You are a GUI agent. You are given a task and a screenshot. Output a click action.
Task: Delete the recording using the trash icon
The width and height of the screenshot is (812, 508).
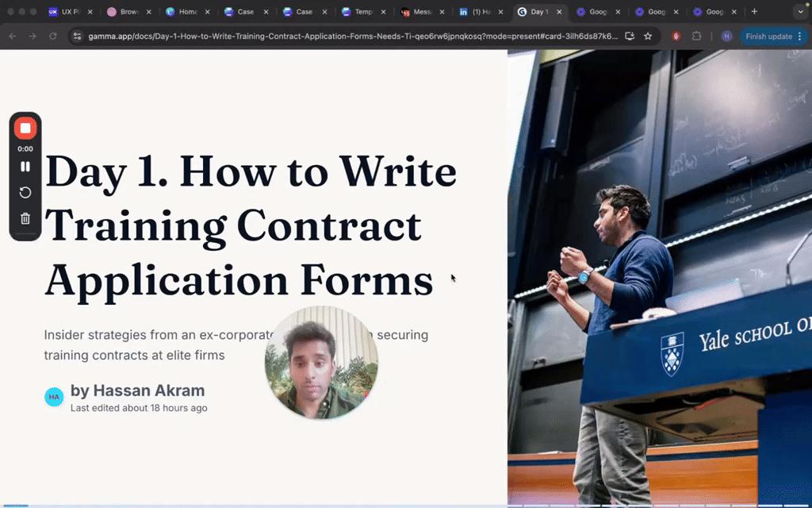[x=25, y=219]
